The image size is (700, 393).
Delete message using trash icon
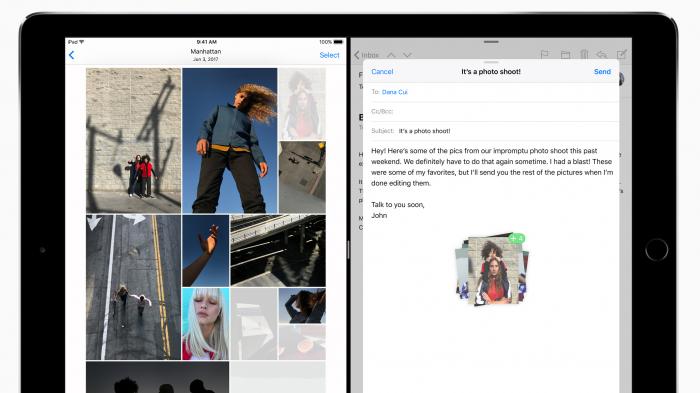pyautogui.click(x=584, y=54)
